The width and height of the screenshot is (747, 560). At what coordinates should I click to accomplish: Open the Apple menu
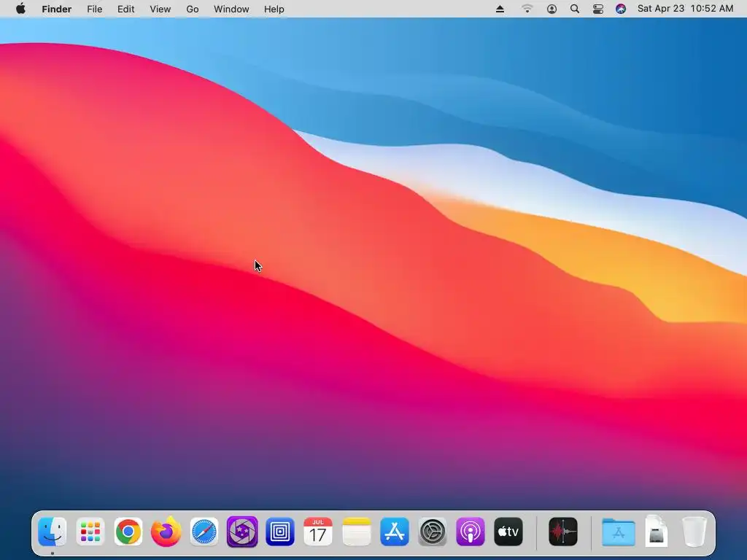[20, 9]
